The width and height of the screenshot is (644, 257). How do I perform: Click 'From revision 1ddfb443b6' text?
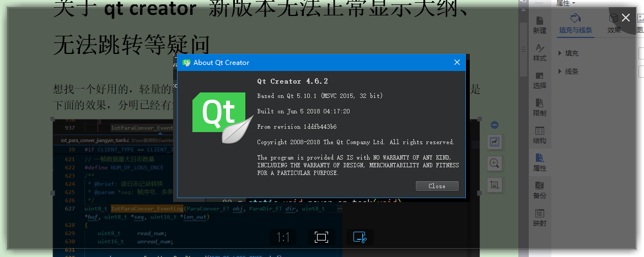click(297, 127)
